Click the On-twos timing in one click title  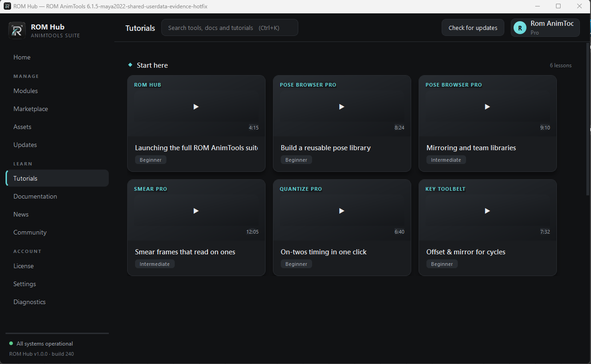pyautogui.click(x=324, y=252)
